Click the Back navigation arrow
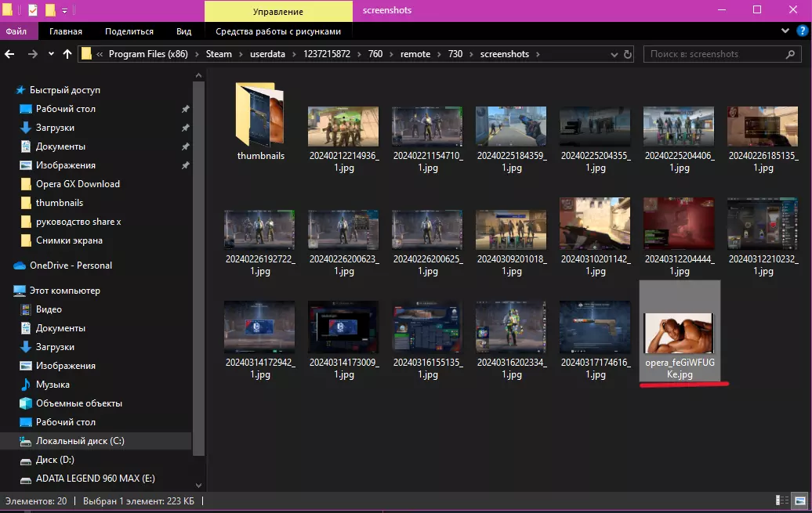The width and height of the screenshot is (812, 513). coord(10,54)
